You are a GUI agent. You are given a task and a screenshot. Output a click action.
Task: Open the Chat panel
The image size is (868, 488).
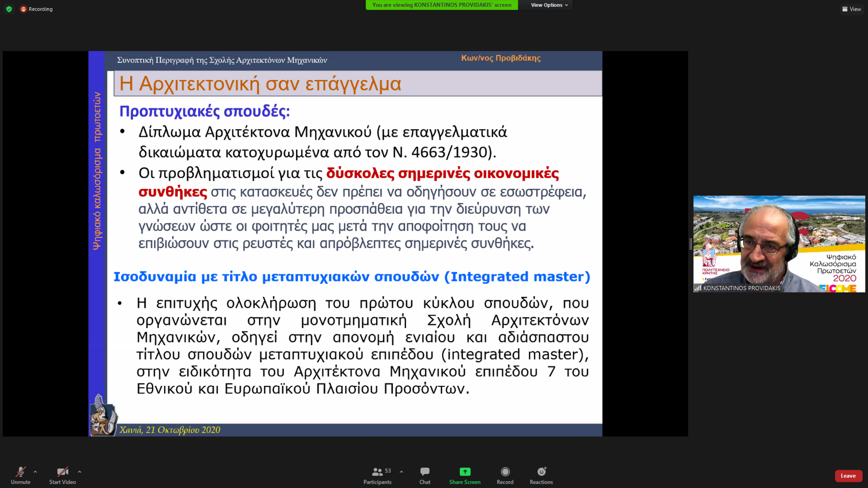click(x=424, y=475)
